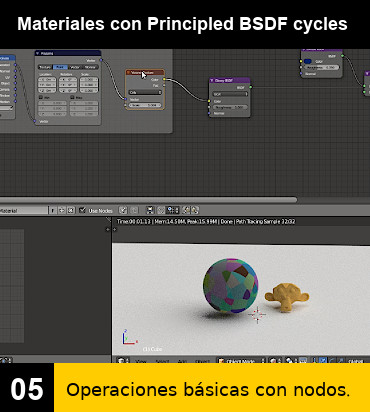Open the viewport shading selector
Viewport: 370px width, 412px height.
[274, 361]
